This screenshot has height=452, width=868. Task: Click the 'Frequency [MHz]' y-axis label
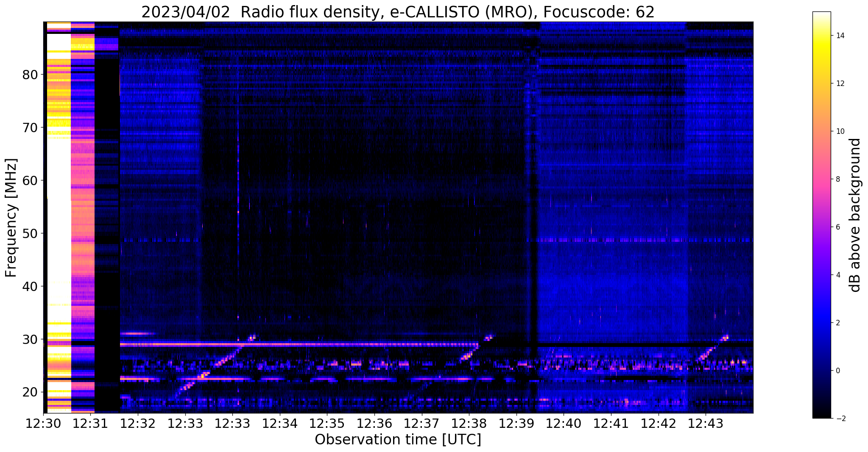tap(11, 217)
